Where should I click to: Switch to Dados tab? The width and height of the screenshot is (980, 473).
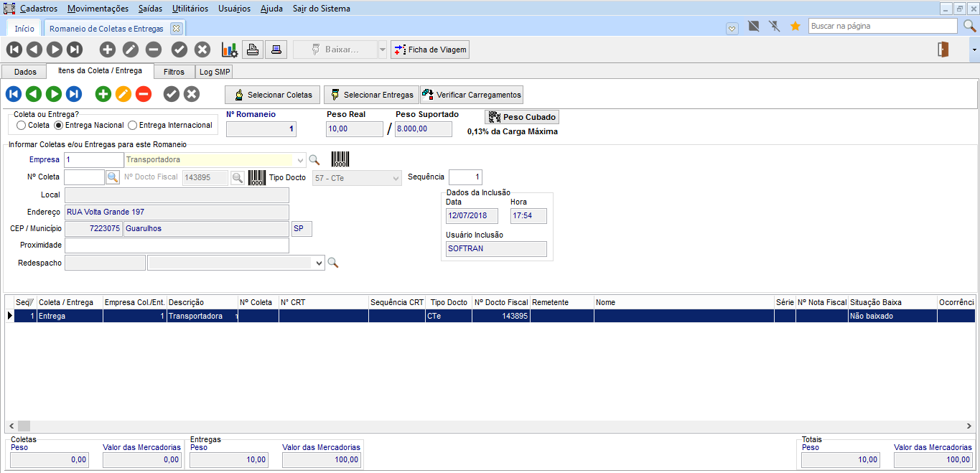[x=25, y=72]
